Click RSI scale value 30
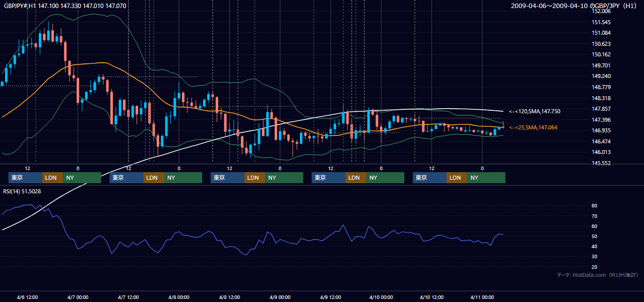 [x=595, y=256]
